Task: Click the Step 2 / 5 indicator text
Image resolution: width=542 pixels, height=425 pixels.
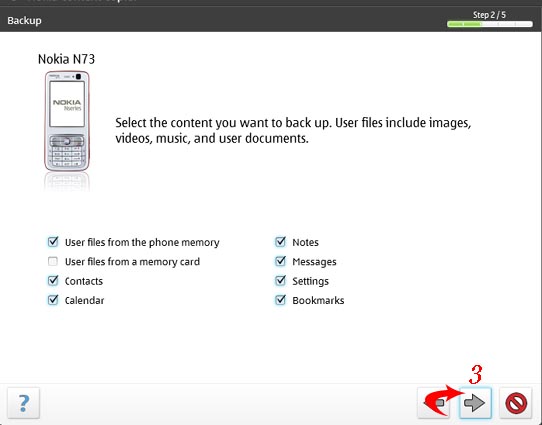Action: 489,15
